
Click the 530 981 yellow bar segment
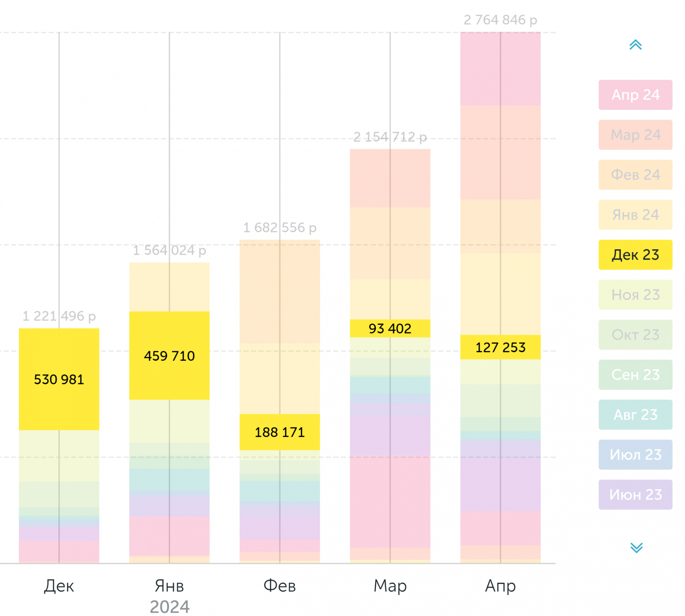[59, 379]
